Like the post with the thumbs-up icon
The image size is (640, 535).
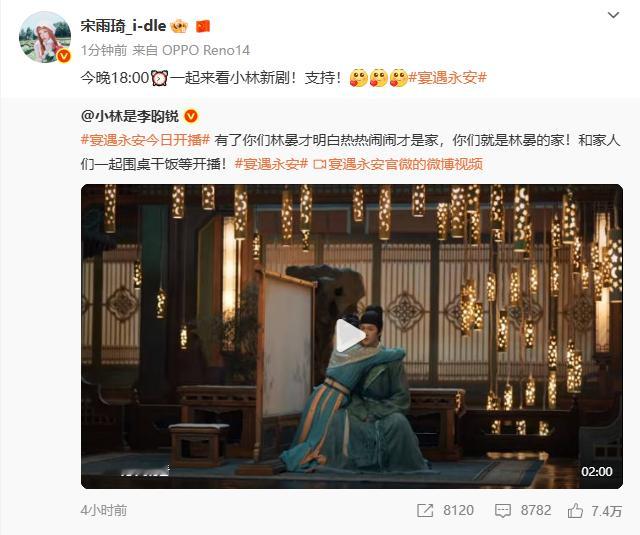tap(575, 511)
